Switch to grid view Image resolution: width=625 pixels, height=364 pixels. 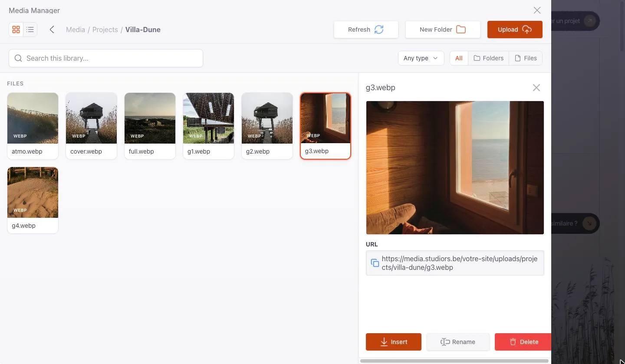16,30
